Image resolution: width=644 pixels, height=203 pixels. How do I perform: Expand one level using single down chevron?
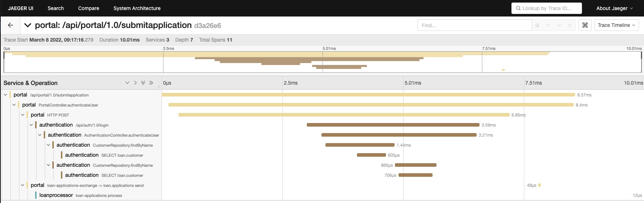[127, 83]
